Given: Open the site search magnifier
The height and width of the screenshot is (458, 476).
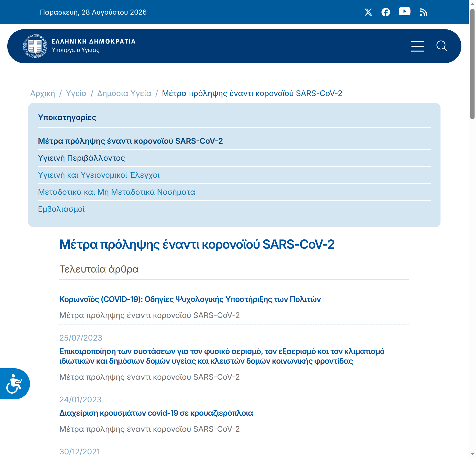Looking at the screenshot, I should [x=442, y=46].
